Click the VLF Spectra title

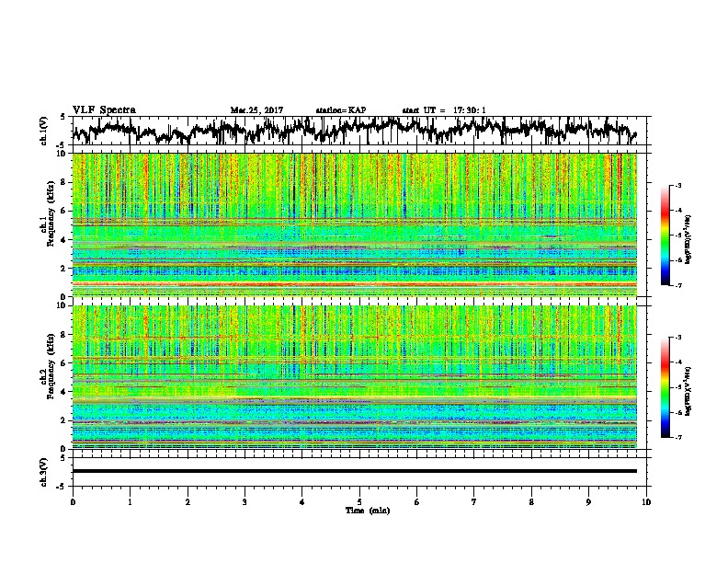coord(104,110)
